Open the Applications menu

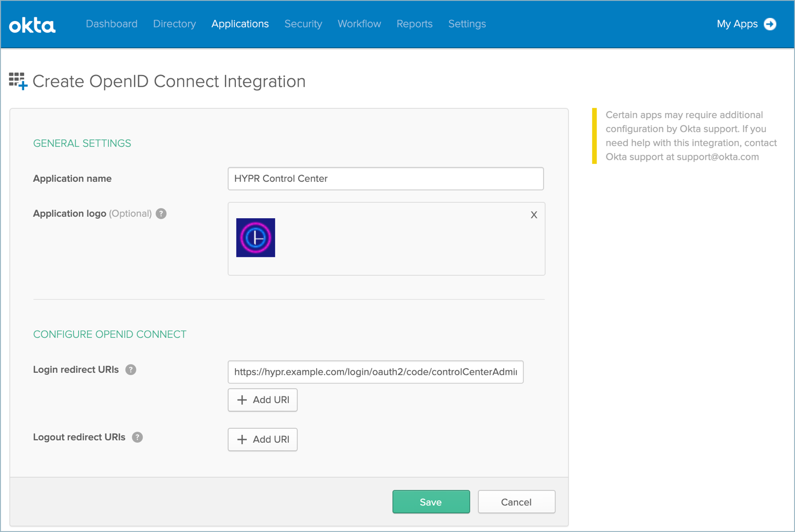click(x=240, y=24)
